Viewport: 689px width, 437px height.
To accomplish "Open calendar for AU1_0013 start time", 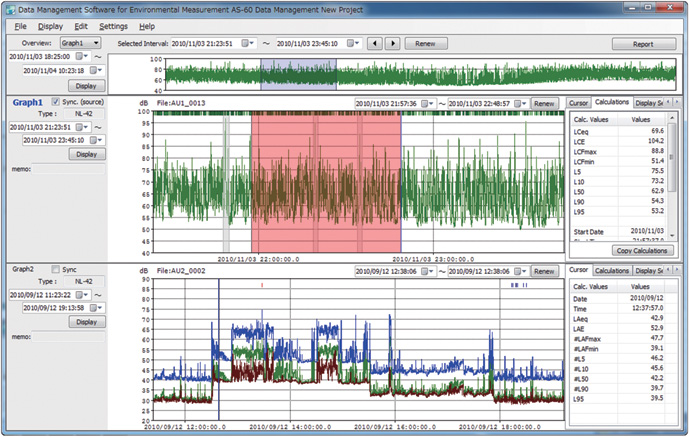I will point(426,103).
